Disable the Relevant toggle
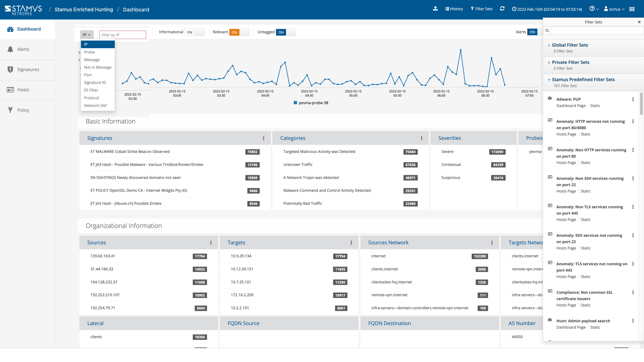The image size is (644, 362). click(x=234, y=32)
